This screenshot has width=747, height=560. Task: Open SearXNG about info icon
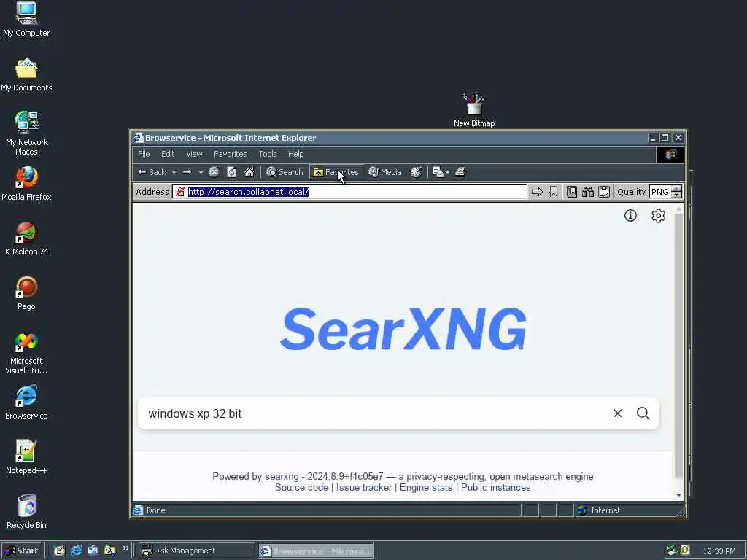click(630, 216)
